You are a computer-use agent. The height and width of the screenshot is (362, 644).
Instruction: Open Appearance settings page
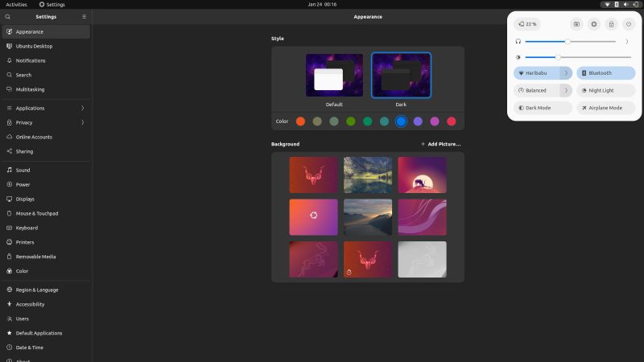[x=46, y=31]
